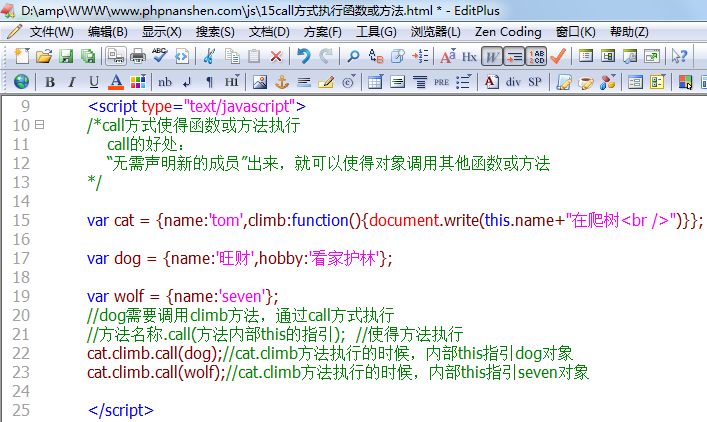The width and height of the screenshot is (707, 422).
Task: Toggle the word wrap W button
Action: pos(492,56)
